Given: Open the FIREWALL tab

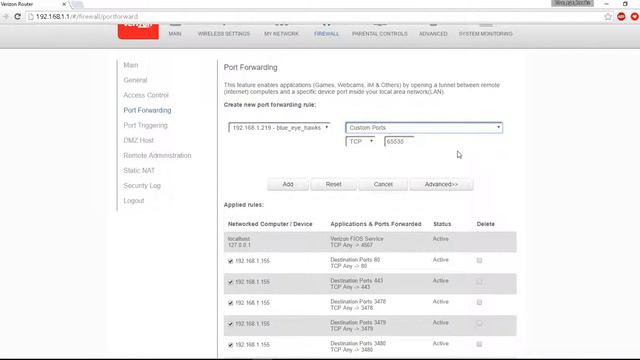Looking at the screenshot, I should coord(326,34).
